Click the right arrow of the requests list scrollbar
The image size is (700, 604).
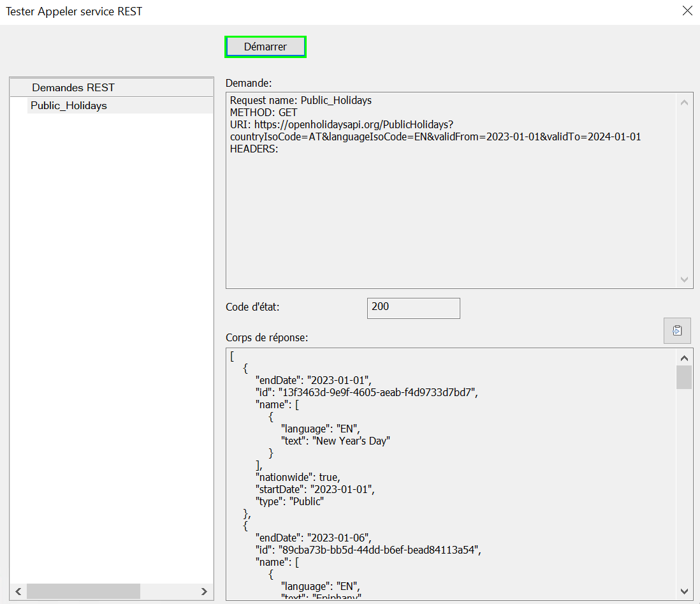pyautogui.click(x=204, y=591)
